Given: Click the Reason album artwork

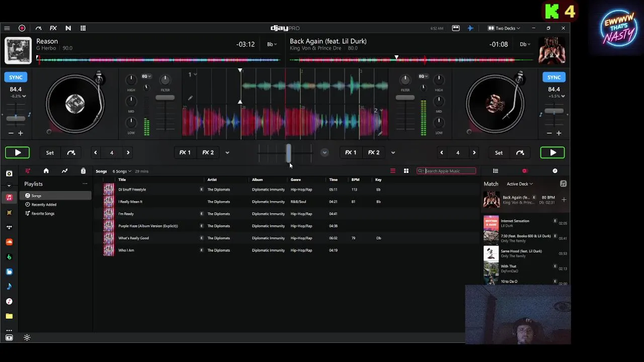Looking at the screenshot, I should pyautogui.click(x=18, y=50).
